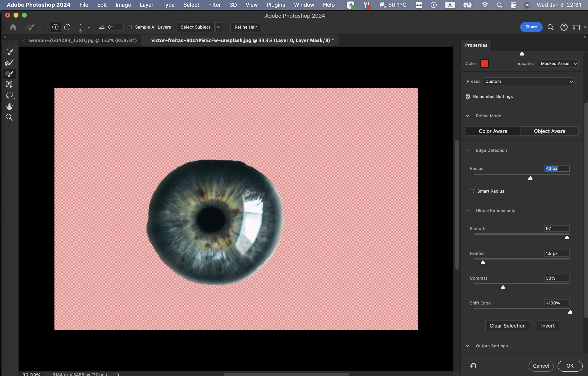Open the Preset dropdown
This screenshot has width=588, height=376.
tap(528, 81)
